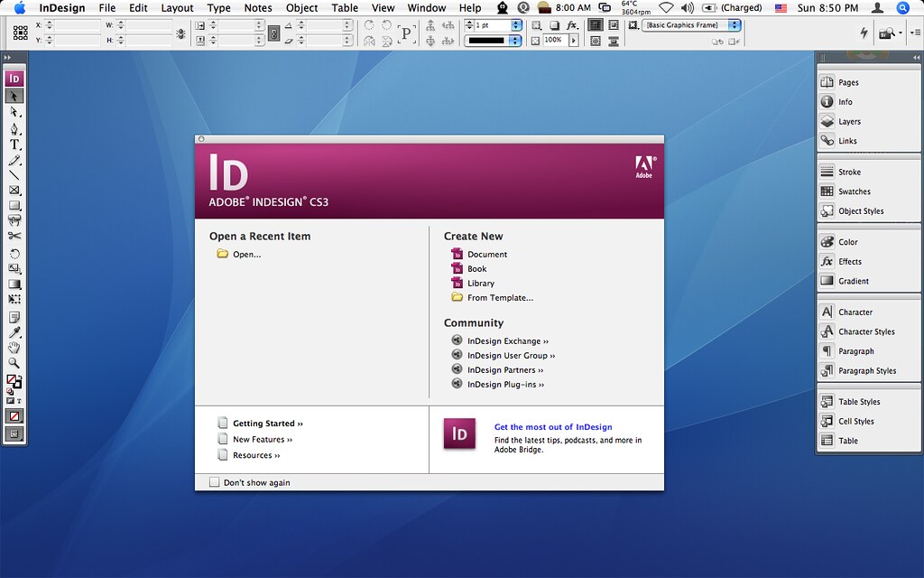Select the Type tool in the toolbox
Screen dimensions: 924x578
tap(14, 144)
